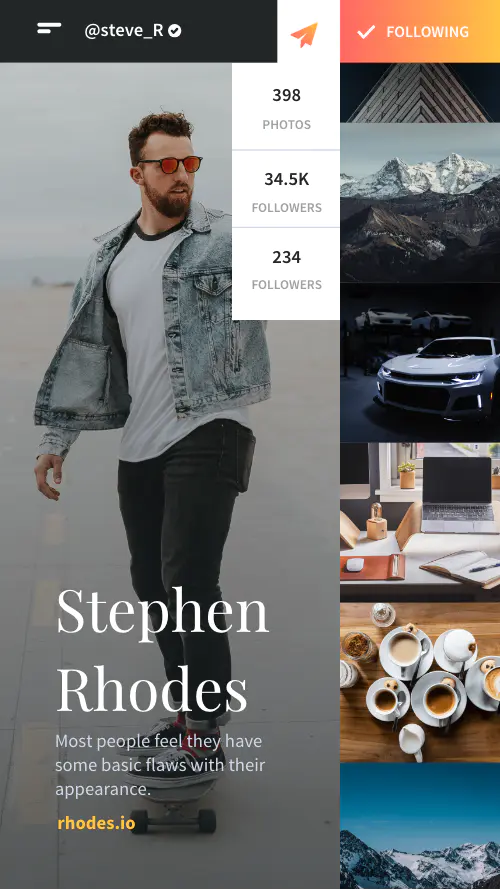Toggle the FOLLOWING button
This screenshot has height=890, width=500.
(x=420, y=31)
